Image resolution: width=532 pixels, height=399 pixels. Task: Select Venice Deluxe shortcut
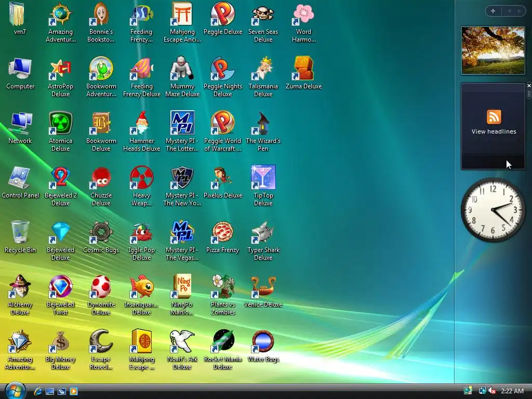[263, 292]
